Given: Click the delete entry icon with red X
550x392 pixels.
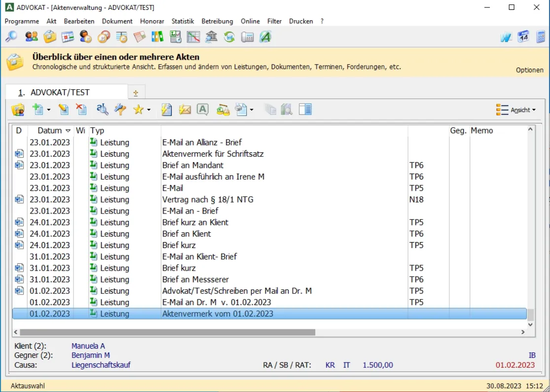Looking at the screenshot, I should coord(81,109).
